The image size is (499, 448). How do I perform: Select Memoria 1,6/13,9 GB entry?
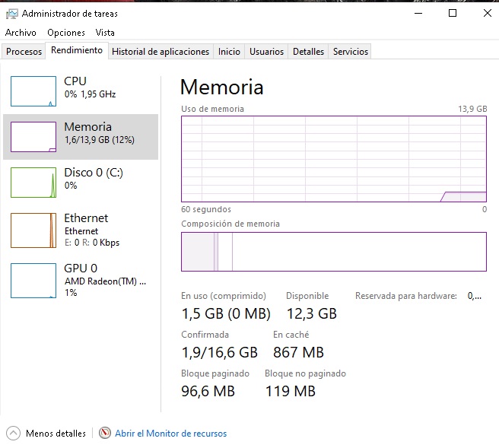click(x=81, y=137)
